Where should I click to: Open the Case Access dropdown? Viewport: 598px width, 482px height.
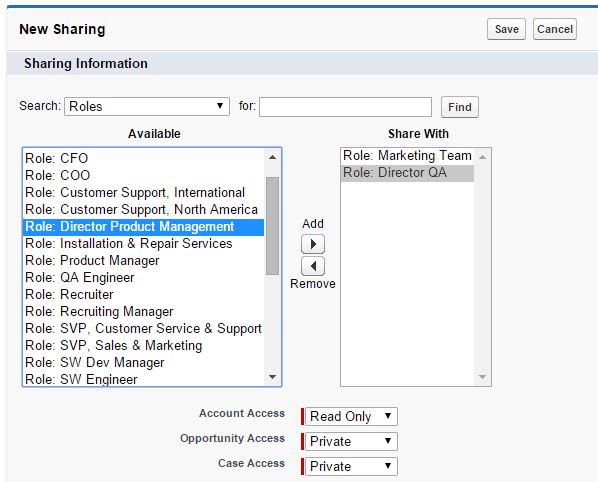(351, 466)
